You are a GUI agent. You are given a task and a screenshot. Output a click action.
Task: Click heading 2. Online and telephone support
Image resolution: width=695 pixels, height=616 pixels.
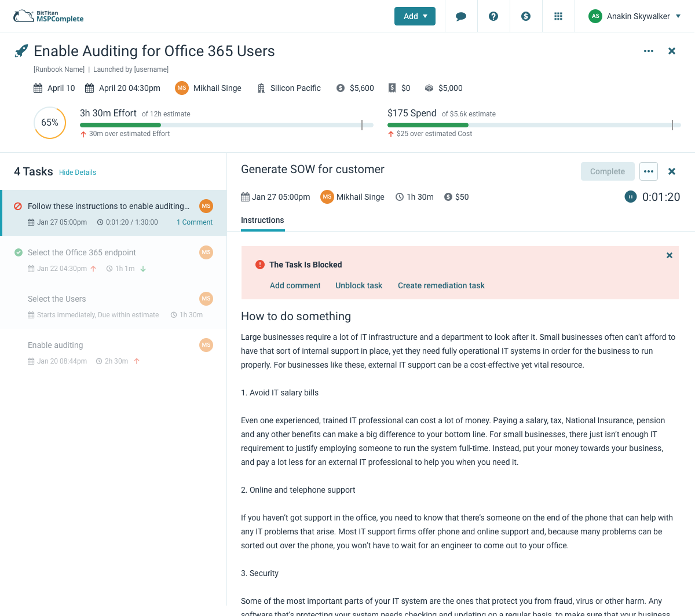[x=298, y=490]
